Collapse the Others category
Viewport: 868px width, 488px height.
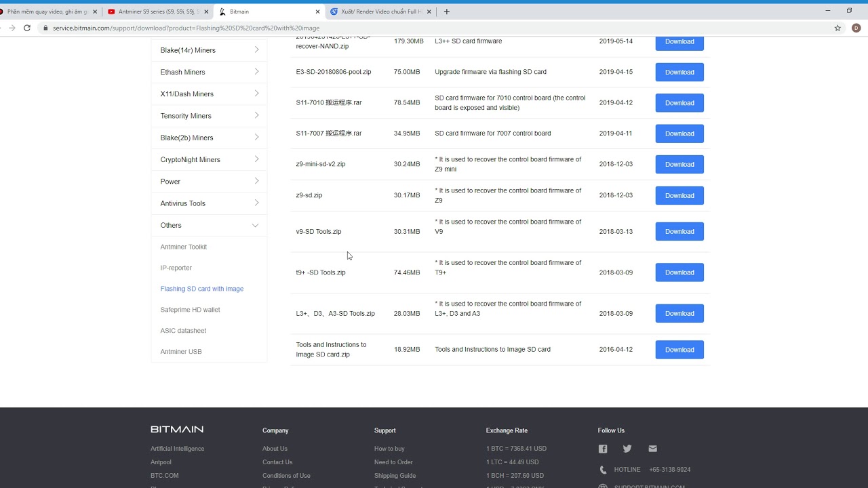(209, 225)
